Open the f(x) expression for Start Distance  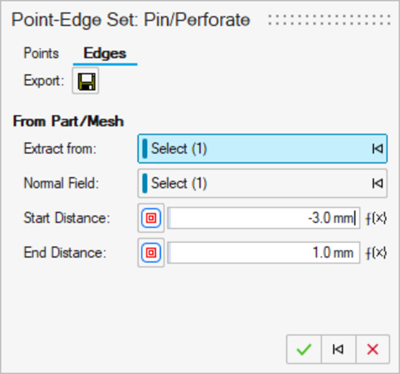point(376,218)
